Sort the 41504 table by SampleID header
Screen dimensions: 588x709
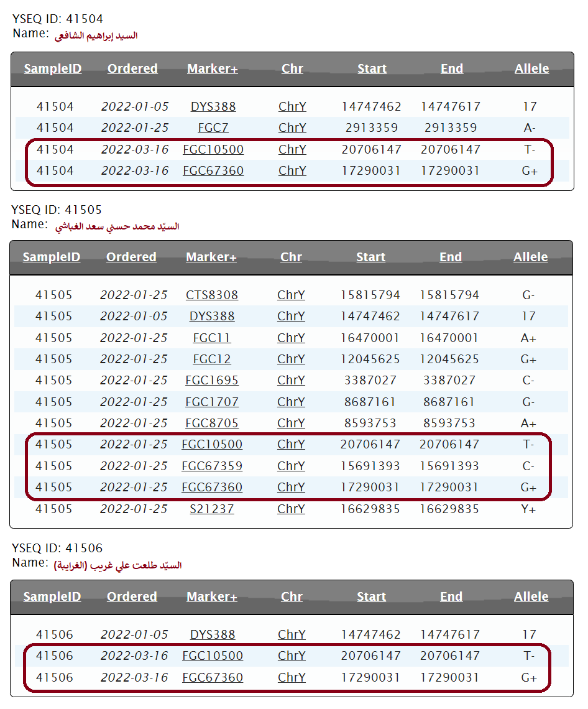(53, 69)
